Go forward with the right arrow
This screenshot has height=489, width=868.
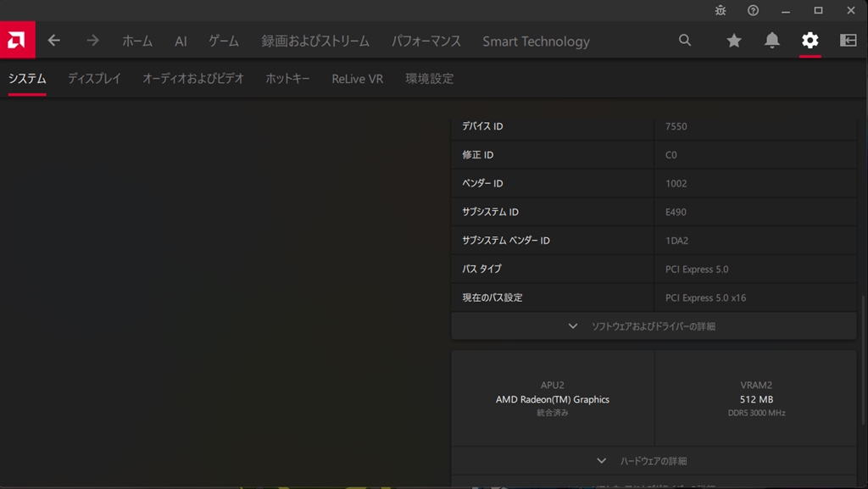coord(92,41)
